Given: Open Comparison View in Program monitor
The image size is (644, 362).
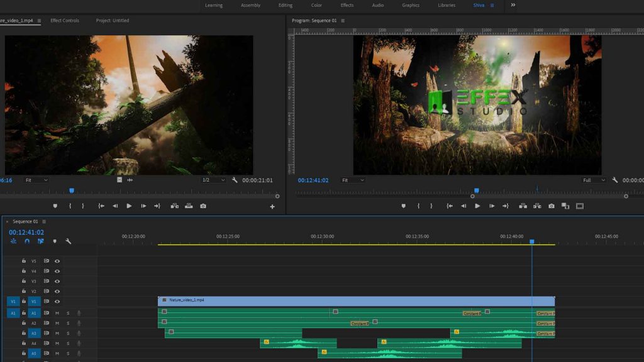Looking at the screenshot, I should point(565,206).
